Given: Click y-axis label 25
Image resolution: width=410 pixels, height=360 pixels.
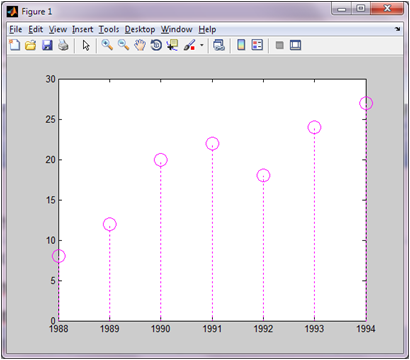Looking at the screenshot, I should pyautogui.click(x=51, y=119).
